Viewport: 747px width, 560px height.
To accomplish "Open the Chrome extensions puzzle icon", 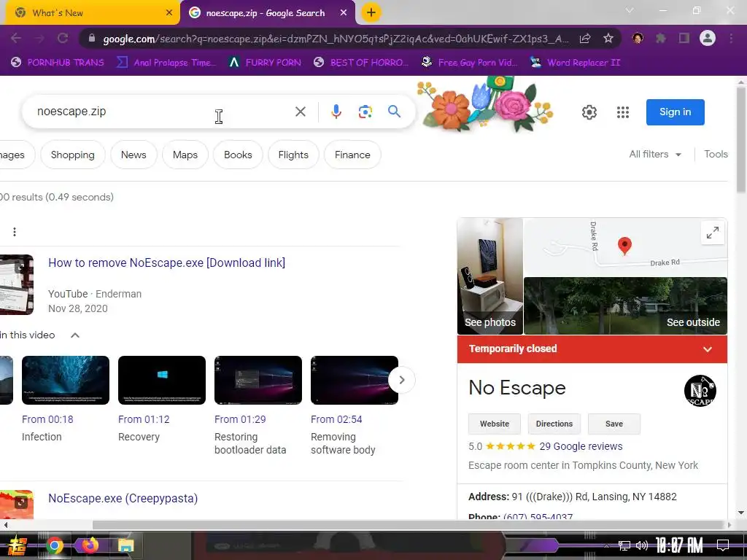I will (661, 38).
